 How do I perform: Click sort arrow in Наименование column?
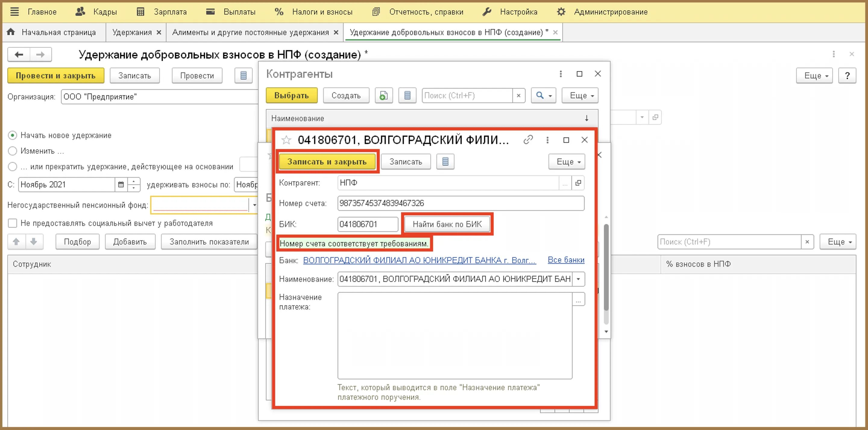[587, 118]
